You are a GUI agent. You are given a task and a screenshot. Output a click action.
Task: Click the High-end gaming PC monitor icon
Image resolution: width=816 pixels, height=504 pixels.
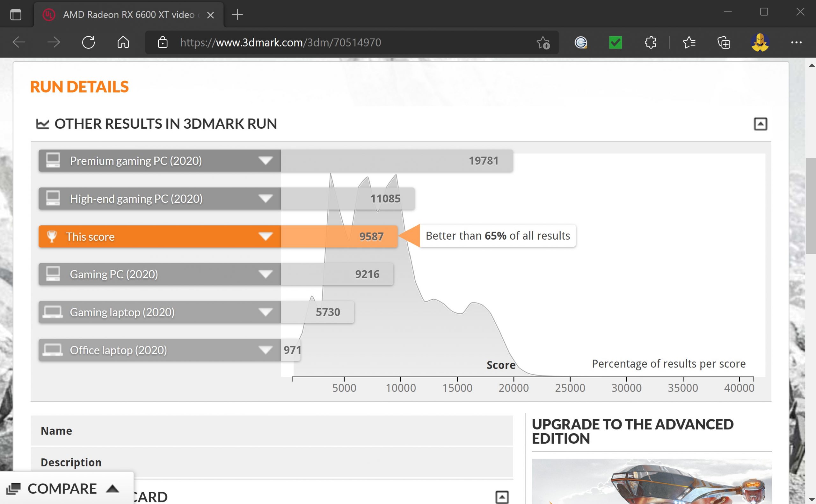[x=53, y=198]
